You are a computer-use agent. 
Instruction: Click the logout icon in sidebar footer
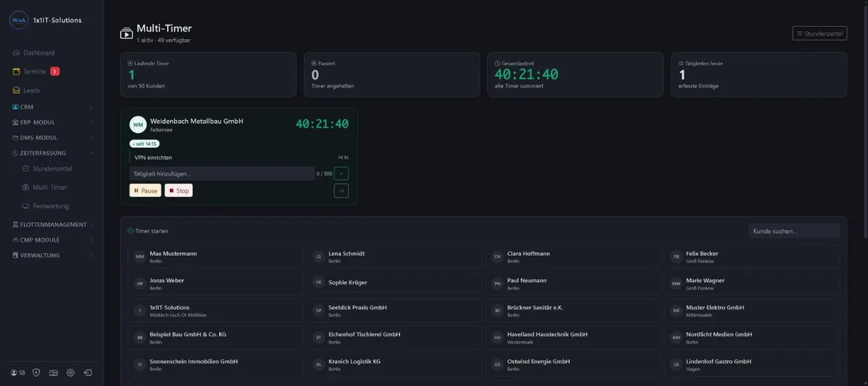point(88,372)
